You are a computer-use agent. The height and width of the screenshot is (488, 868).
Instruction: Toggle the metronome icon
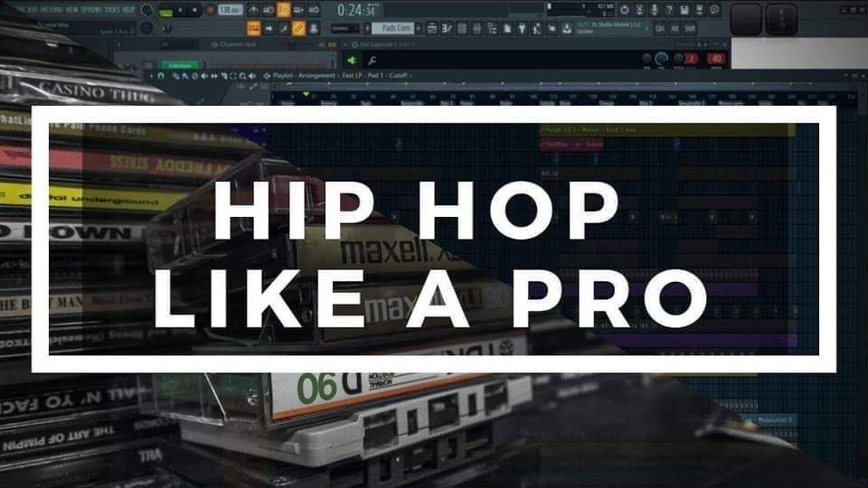pos(253,10)
